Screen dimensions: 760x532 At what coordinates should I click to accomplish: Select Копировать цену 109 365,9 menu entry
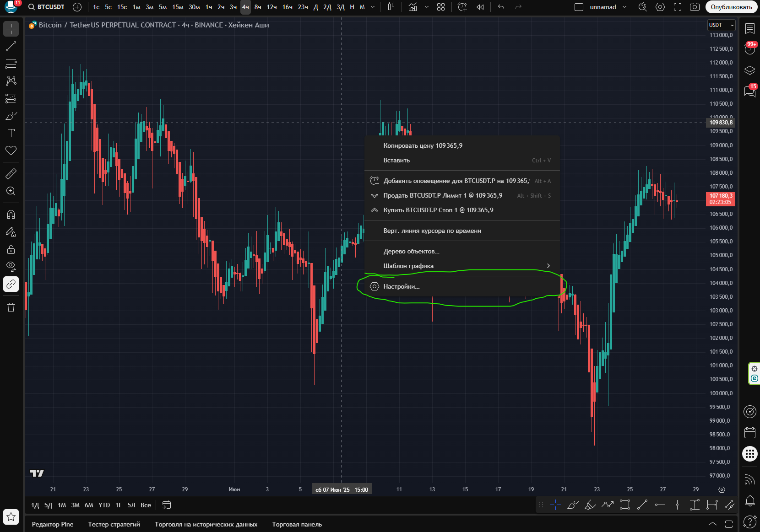(x=423, y=145)
